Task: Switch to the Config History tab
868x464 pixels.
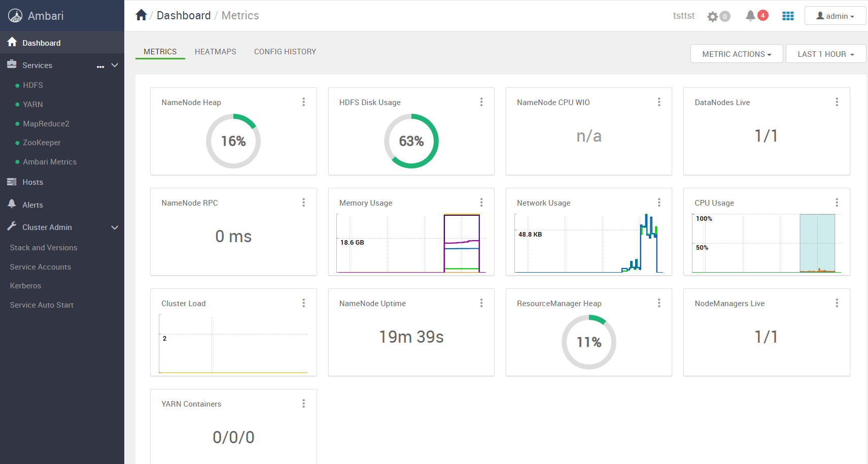Action: 285,52
